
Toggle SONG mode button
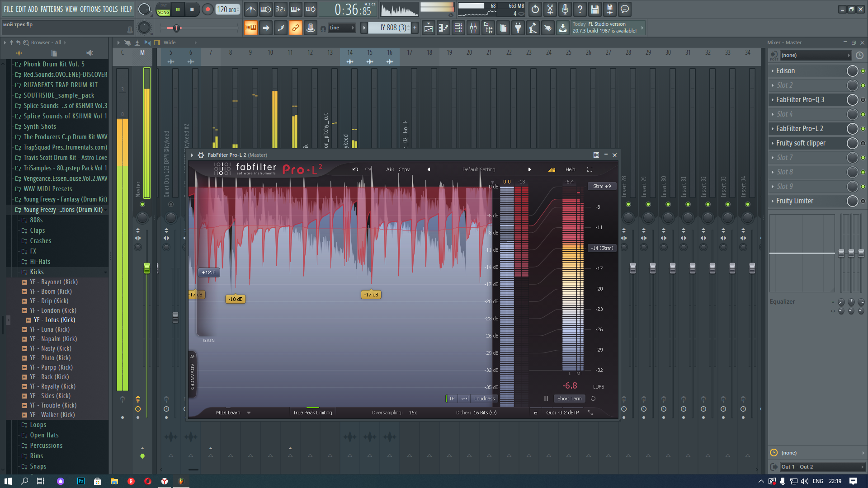163,12
